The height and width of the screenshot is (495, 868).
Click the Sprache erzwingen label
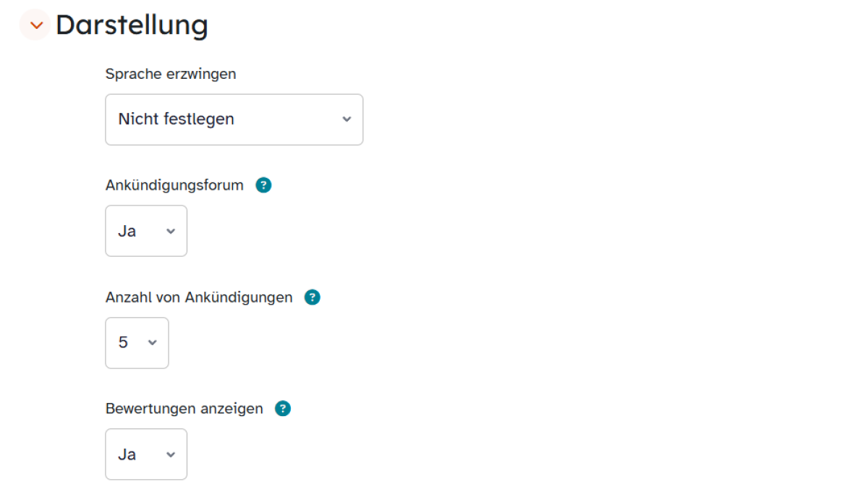click(x=171, y=74)
